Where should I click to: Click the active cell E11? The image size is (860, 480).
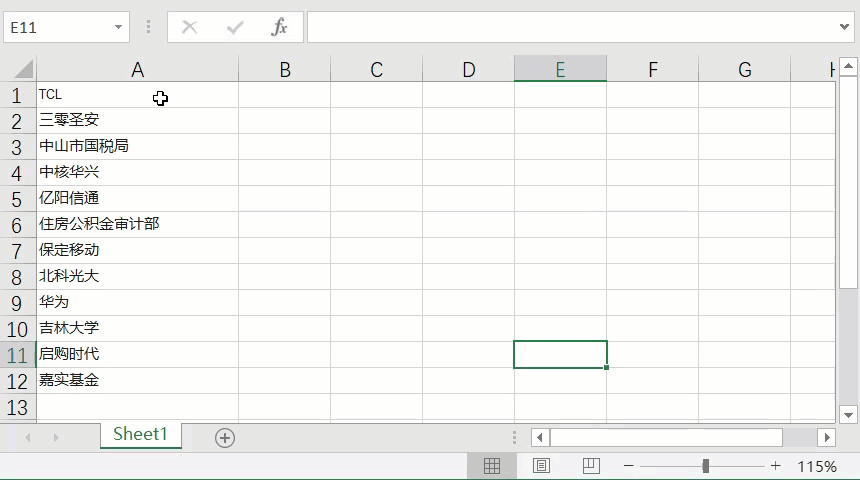pos(560,354)
